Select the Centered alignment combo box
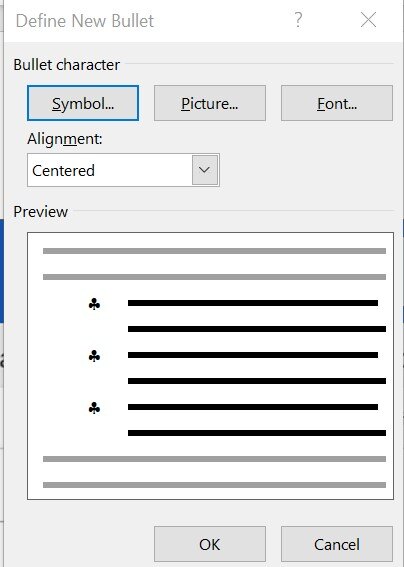 pyautogui.click(x=123, y=170)
